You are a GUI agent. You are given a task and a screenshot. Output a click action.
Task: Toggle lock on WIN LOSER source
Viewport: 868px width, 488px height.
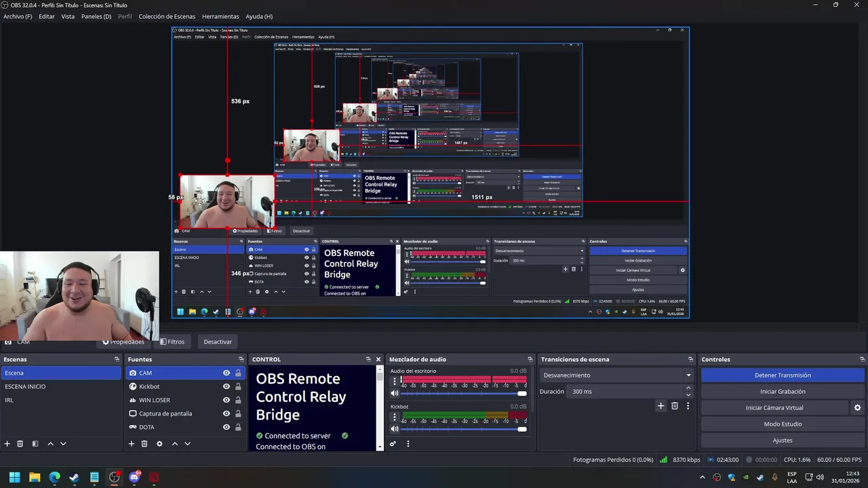(x=238, y=400)
